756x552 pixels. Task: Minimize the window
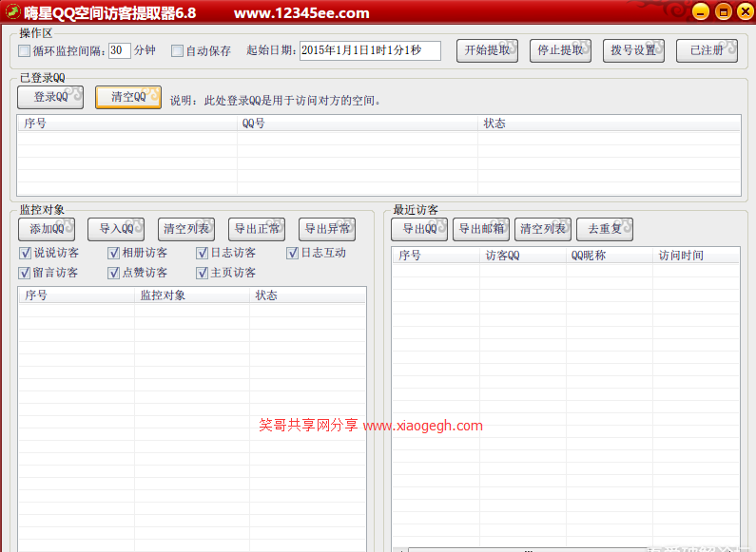coord(701,11)
